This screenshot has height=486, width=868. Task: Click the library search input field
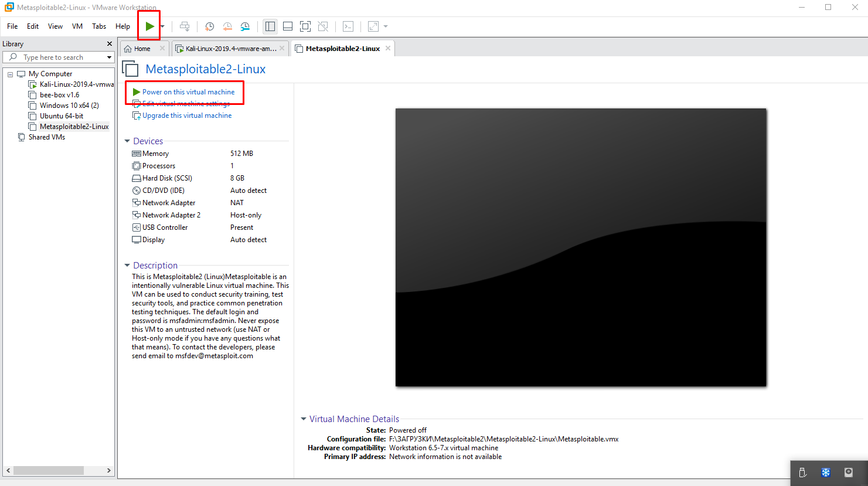click(59, 57)
